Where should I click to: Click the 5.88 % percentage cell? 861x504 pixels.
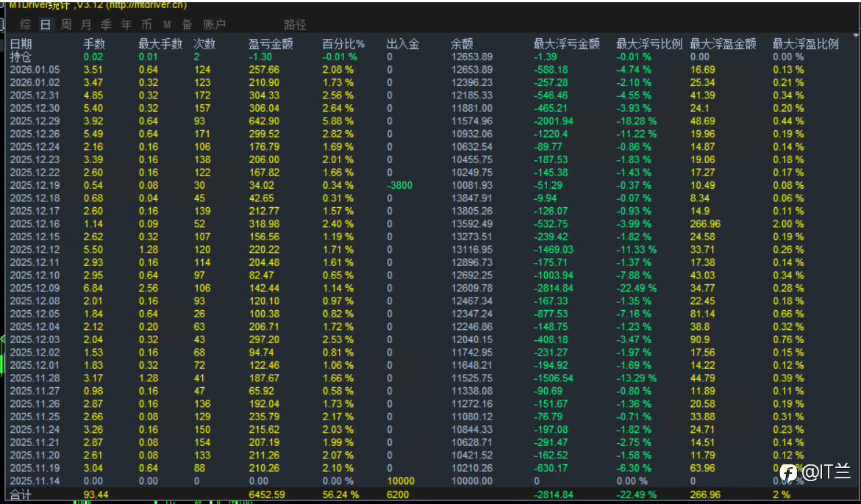tap(337, 121)
